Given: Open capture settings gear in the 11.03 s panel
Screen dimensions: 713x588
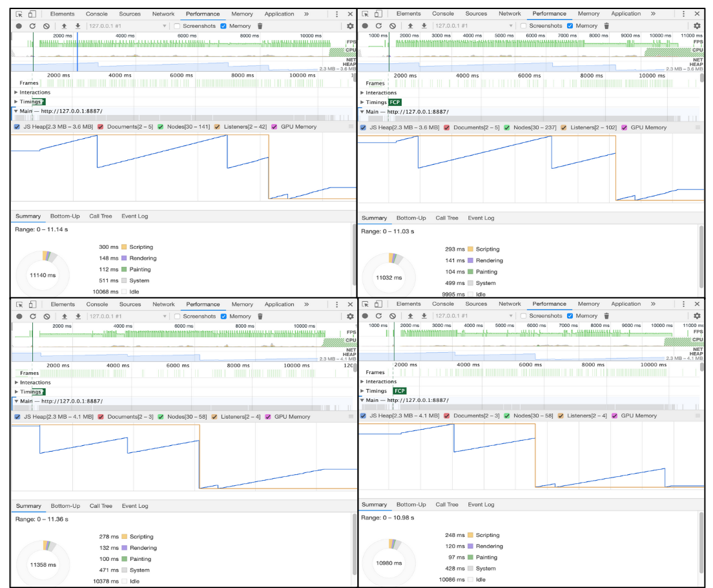Looking at the screenshot, I should coord(697,25).
